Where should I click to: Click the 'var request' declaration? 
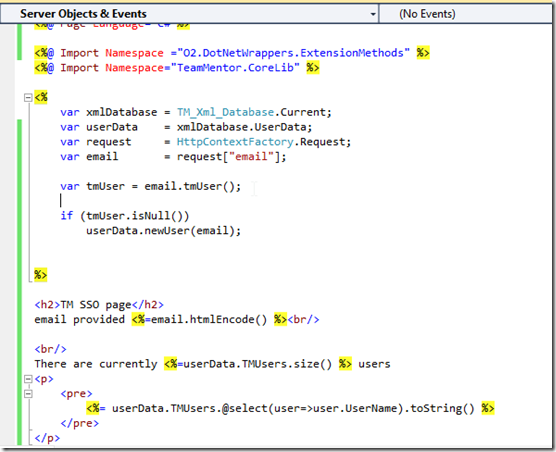[x=96, y=142]
